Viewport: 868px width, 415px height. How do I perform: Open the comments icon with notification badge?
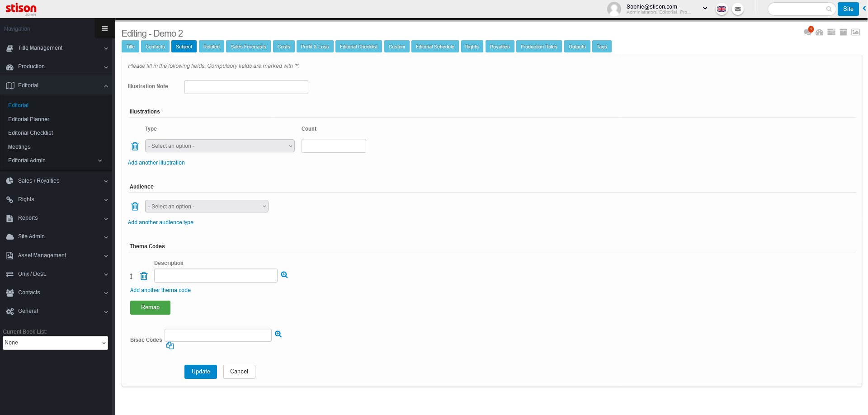click(x=807, y=32)
